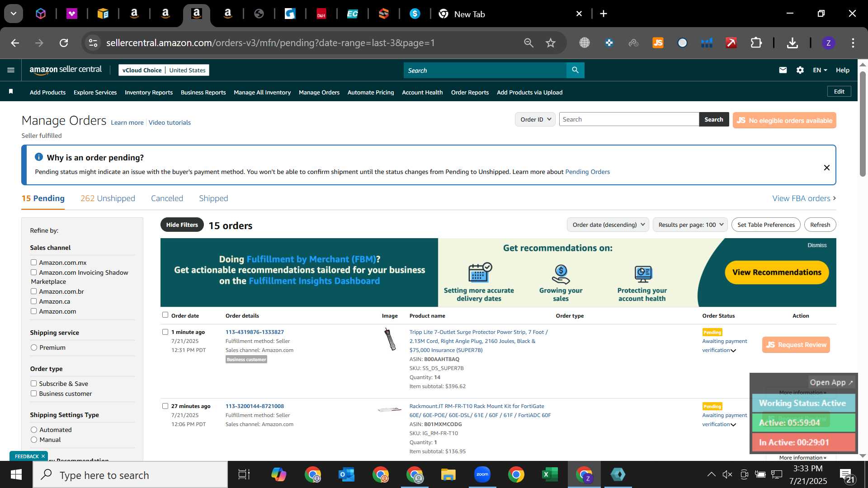Check the Amazon.com.mx sales channel box
The image size is (868, 488).
coord(33,263)
